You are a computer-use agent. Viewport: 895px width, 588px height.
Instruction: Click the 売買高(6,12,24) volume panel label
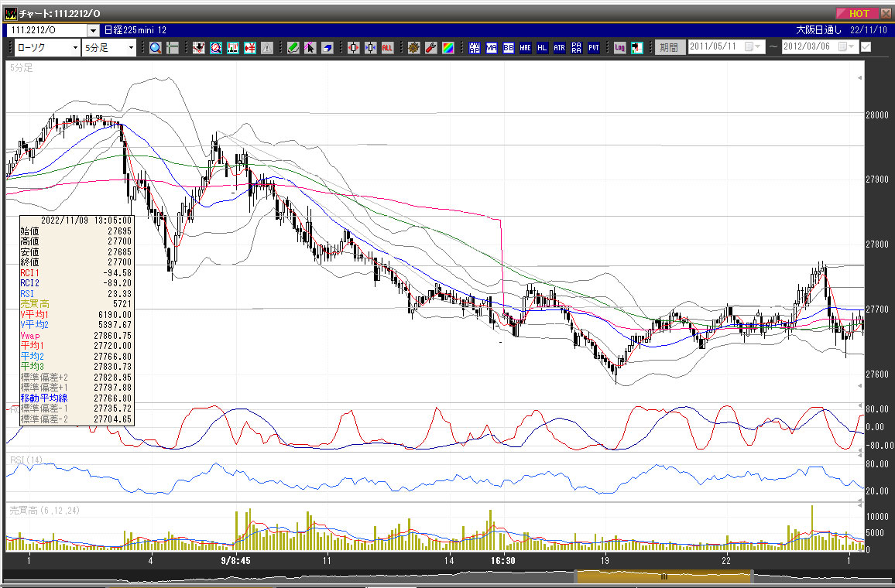click(x=45, y=511)
